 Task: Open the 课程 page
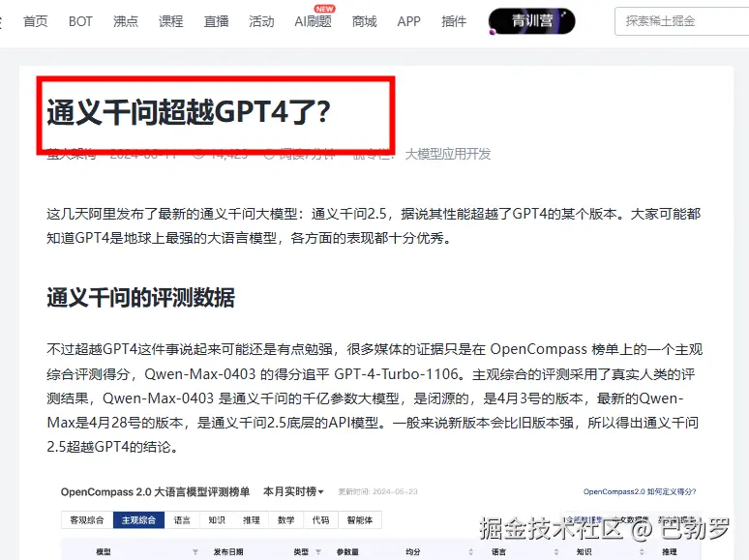[171, 21]
